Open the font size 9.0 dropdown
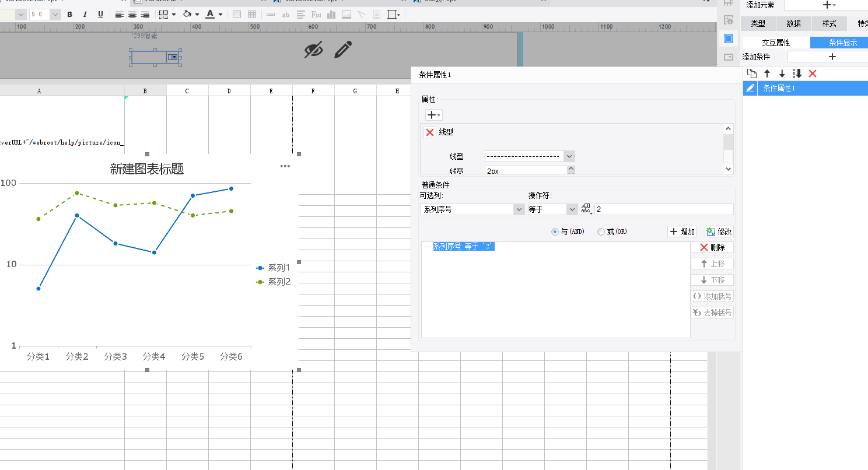The height and width of the screenshot is (470, 868). [55, 15]
